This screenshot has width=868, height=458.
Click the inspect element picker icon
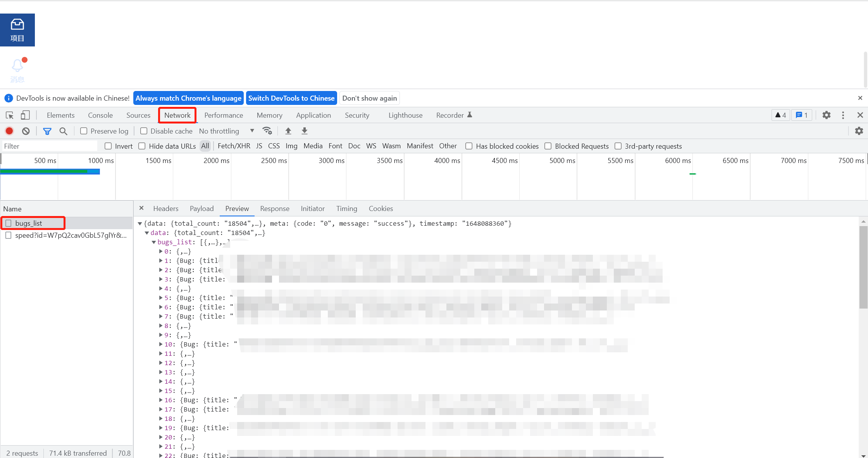10,115
